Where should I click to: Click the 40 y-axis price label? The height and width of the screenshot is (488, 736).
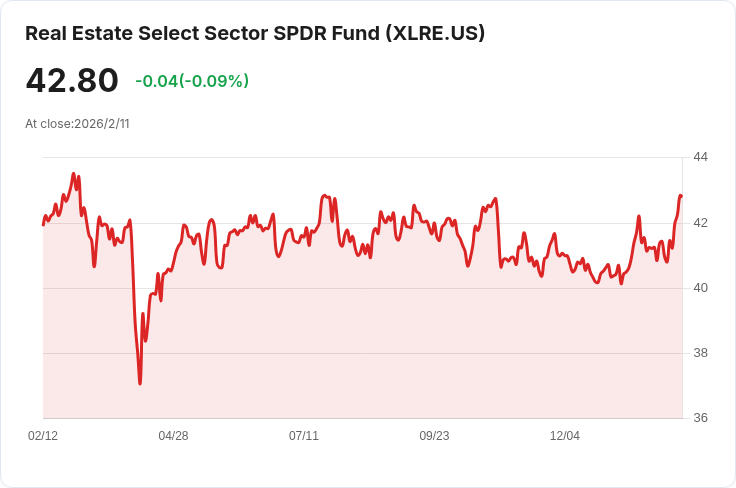click(700, 288)
